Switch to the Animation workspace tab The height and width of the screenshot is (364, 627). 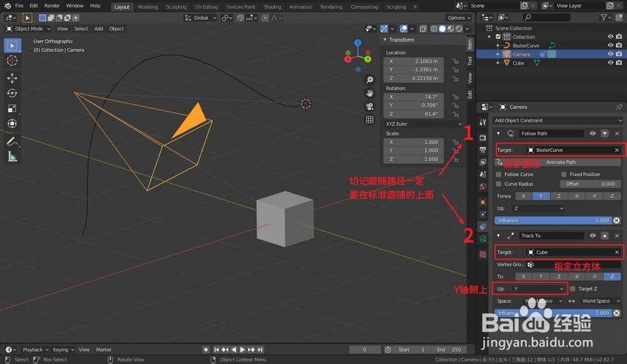(x=300, y=7)
